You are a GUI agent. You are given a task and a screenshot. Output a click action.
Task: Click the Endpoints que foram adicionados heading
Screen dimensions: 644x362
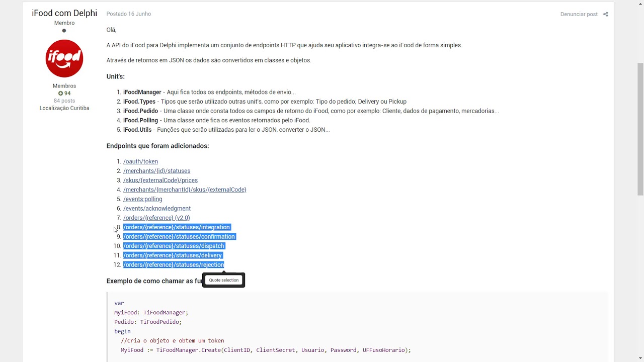coord(157,146)
